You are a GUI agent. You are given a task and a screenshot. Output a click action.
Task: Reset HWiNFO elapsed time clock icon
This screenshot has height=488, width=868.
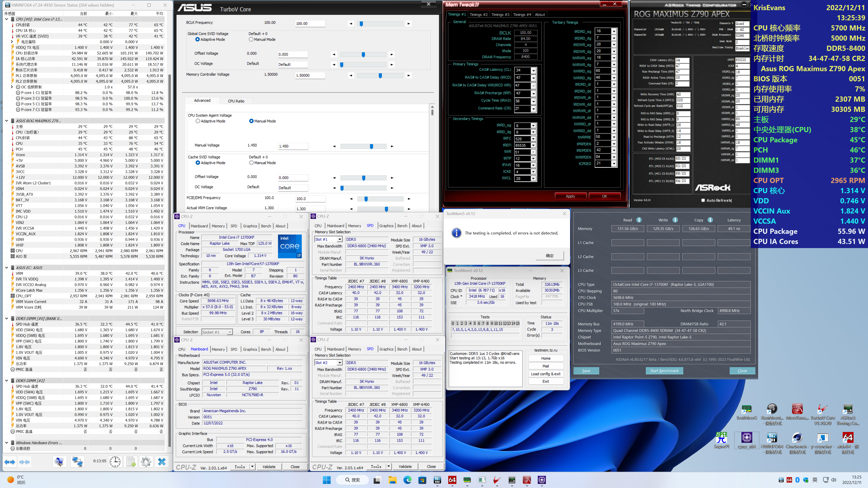click(x=115, y=462)
